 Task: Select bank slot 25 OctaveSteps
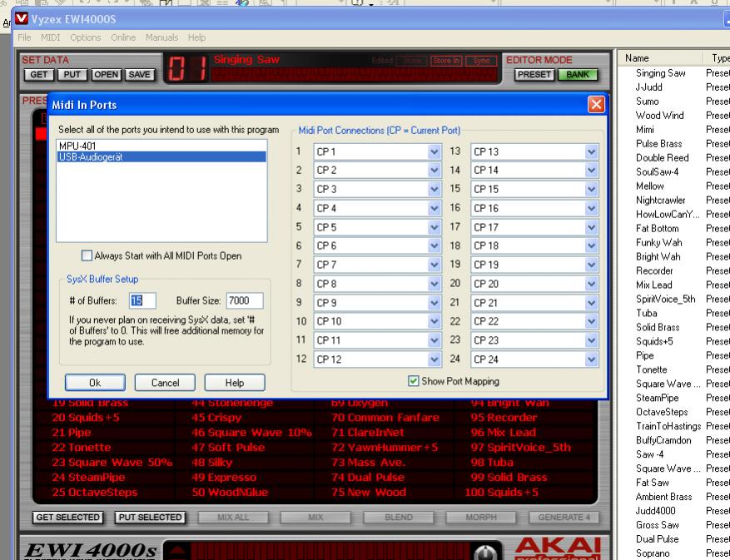pos(95,492)
